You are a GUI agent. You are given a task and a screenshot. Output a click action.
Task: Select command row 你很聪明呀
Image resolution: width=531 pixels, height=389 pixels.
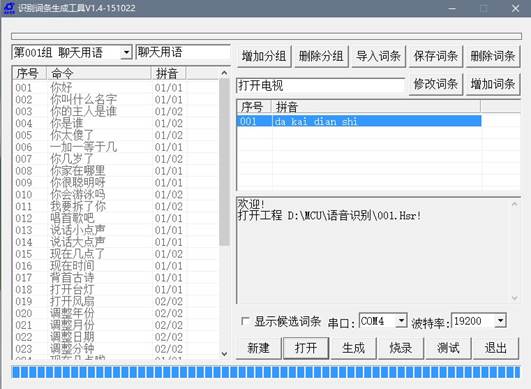(115, 182)
